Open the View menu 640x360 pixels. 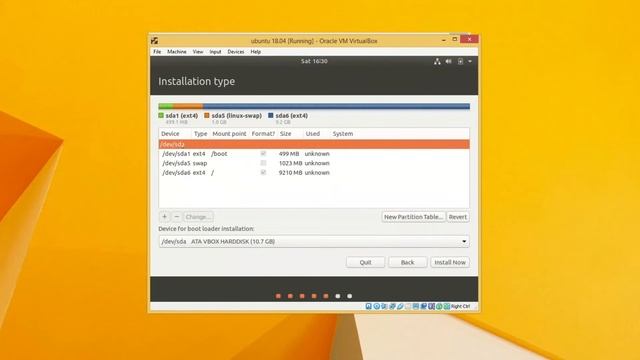click(x=198, y=52)
